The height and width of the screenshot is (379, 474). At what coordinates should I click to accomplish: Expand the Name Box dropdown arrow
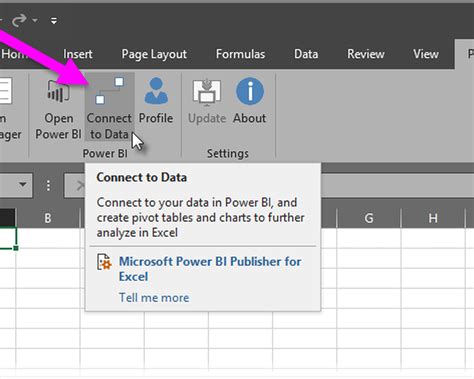[23, 184]
